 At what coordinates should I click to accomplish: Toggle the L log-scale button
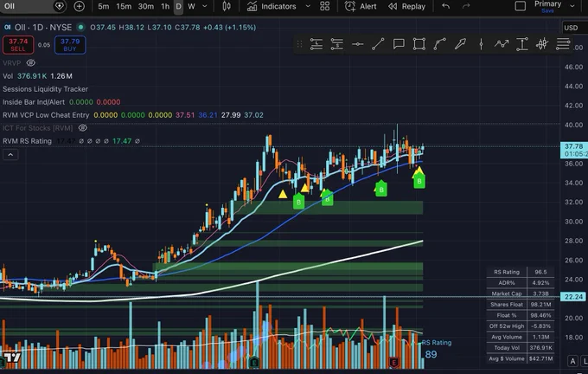[585, 361]
